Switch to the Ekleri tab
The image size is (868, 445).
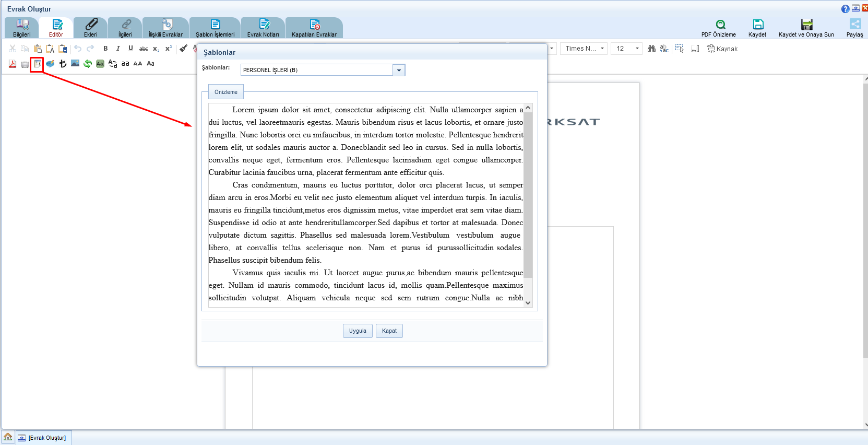point(91,28)
